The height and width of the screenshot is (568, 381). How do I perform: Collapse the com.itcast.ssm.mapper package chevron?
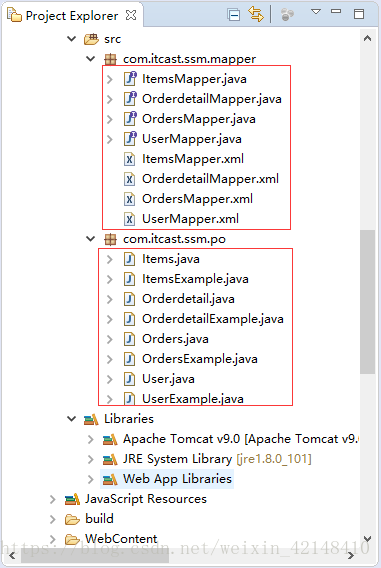[91, 59]
